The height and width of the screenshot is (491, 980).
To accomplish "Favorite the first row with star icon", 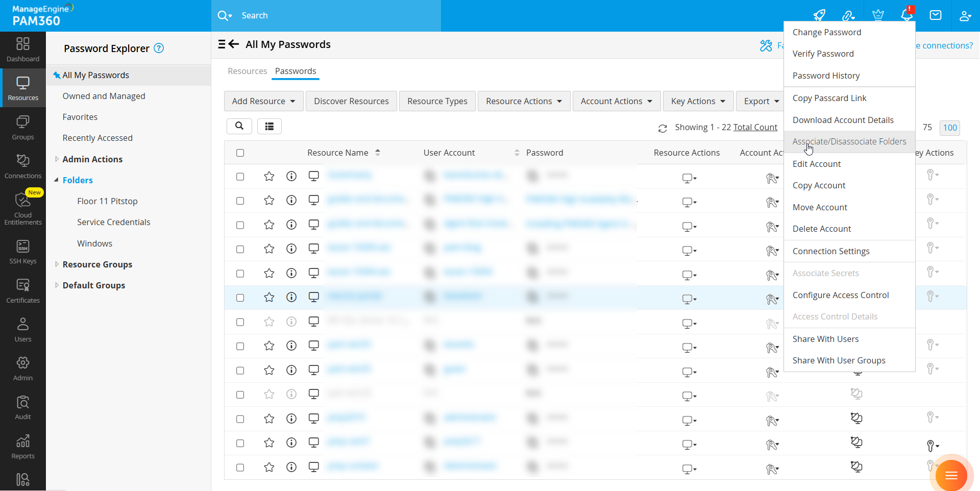I will click(x=269, y=176).
